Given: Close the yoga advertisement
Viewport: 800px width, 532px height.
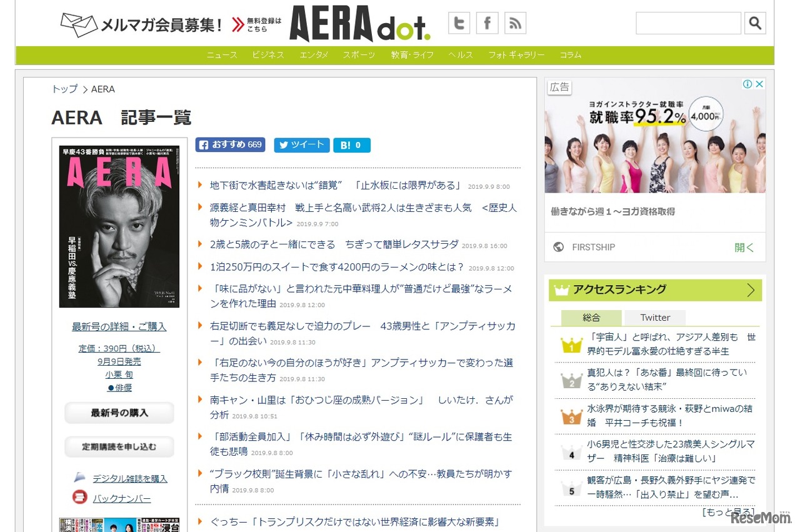Looking at the screenshot, I should click(x=759, y=84).
